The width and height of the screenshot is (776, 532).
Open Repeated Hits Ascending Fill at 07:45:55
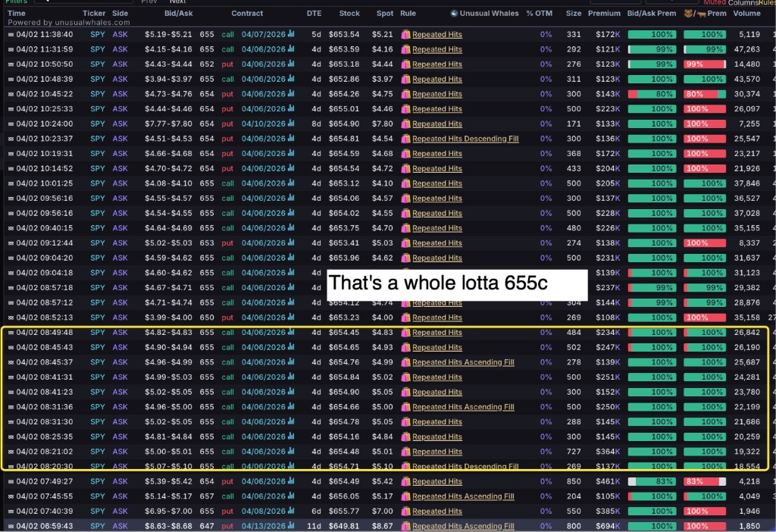463,496
